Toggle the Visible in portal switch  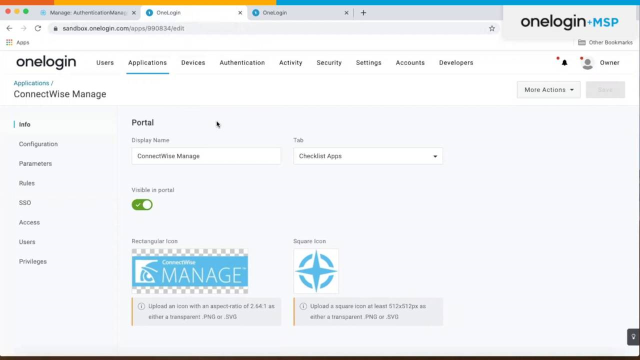(x=142, y=204)
